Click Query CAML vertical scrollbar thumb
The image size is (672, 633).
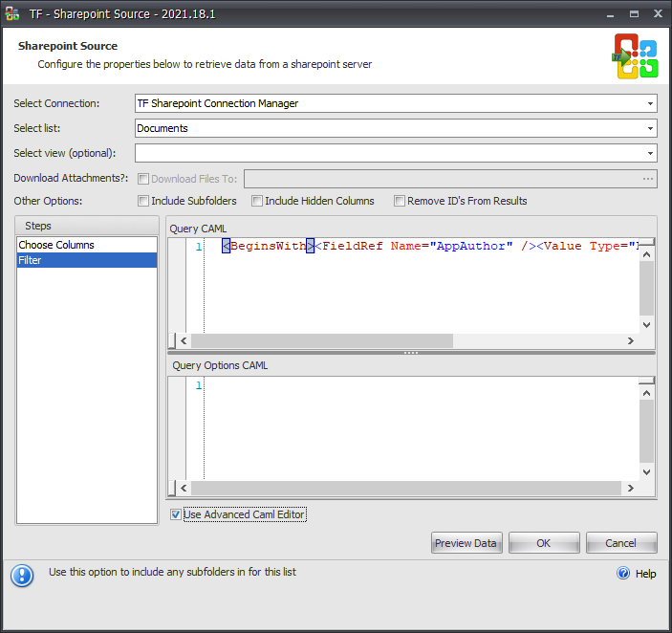point(647,289)
